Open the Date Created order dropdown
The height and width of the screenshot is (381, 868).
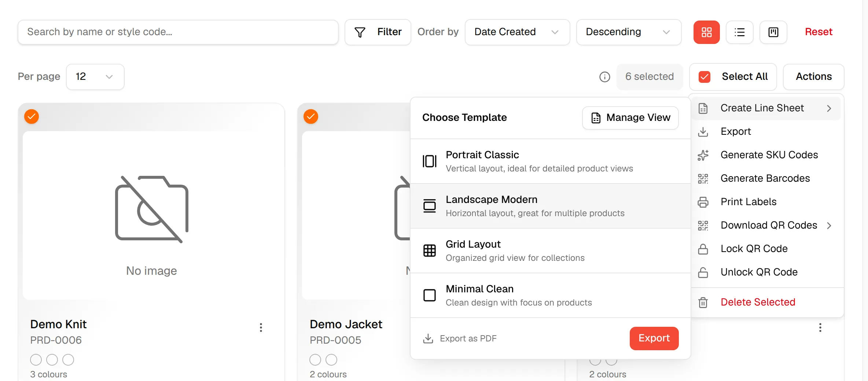(517, 32)
